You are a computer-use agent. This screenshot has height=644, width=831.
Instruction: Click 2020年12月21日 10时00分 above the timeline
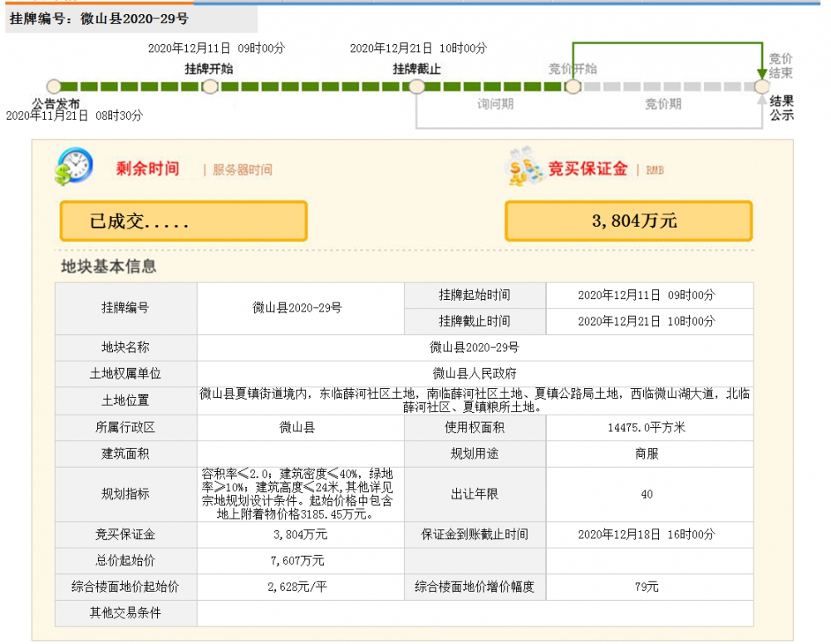[x=418, y=48]
